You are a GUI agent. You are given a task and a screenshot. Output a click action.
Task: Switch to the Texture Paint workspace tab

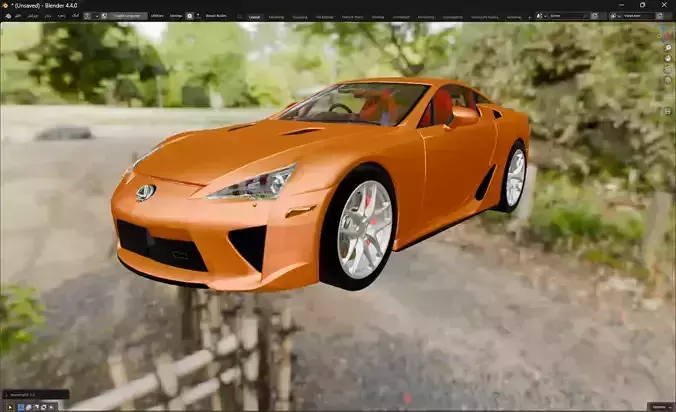(352, 17)
